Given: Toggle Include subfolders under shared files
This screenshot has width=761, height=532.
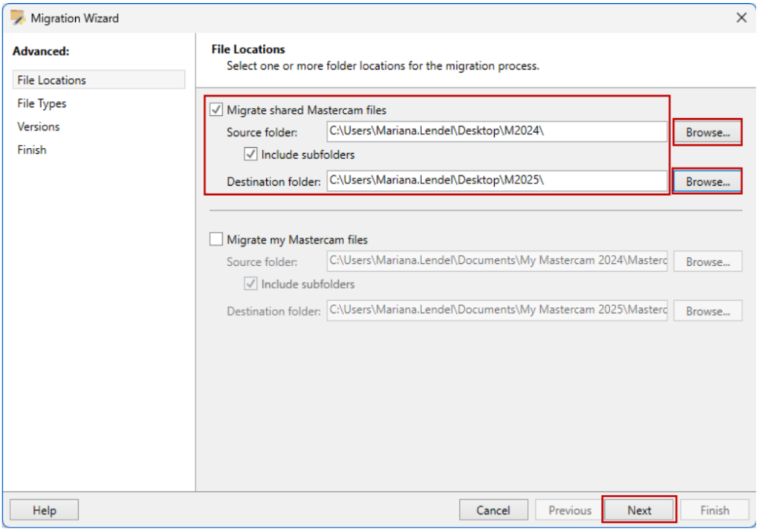Looking at the screenshot, I should point(250,155).
